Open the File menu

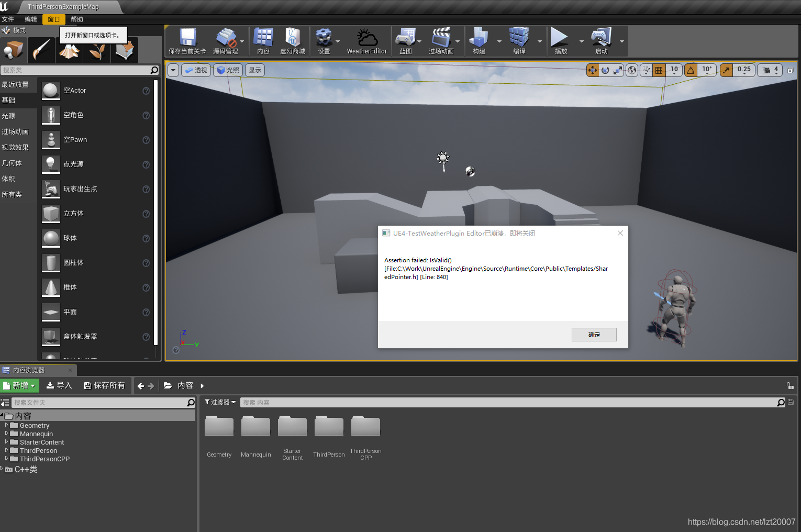click(8, 19)
